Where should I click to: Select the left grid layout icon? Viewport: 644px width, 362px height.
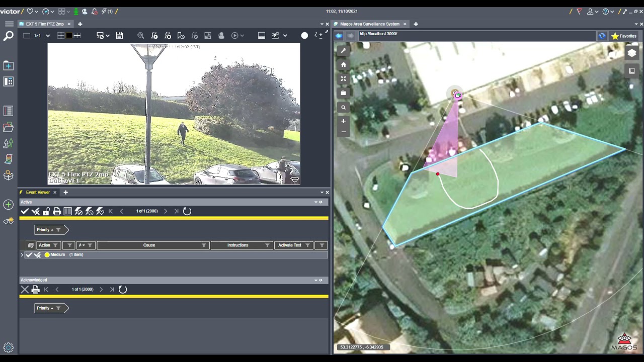click(61, 36)
